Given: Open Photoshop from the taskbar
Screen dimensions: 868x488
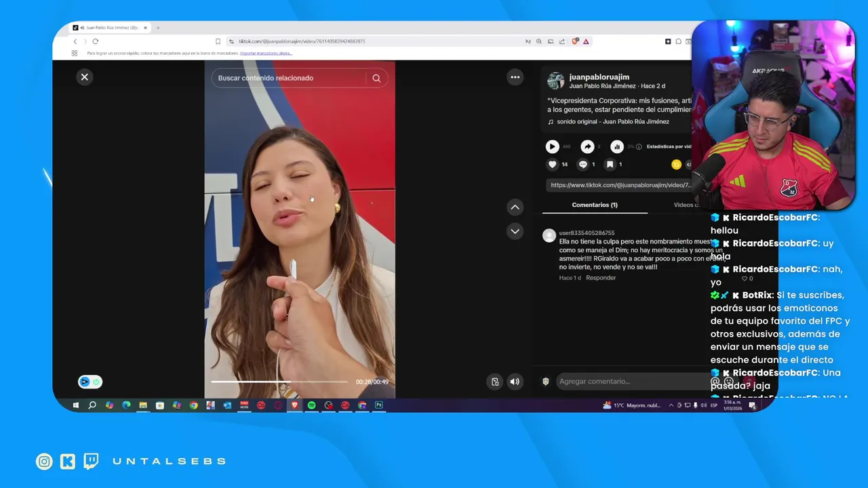Looking at the screenshot, I should (x=379, y=405).
